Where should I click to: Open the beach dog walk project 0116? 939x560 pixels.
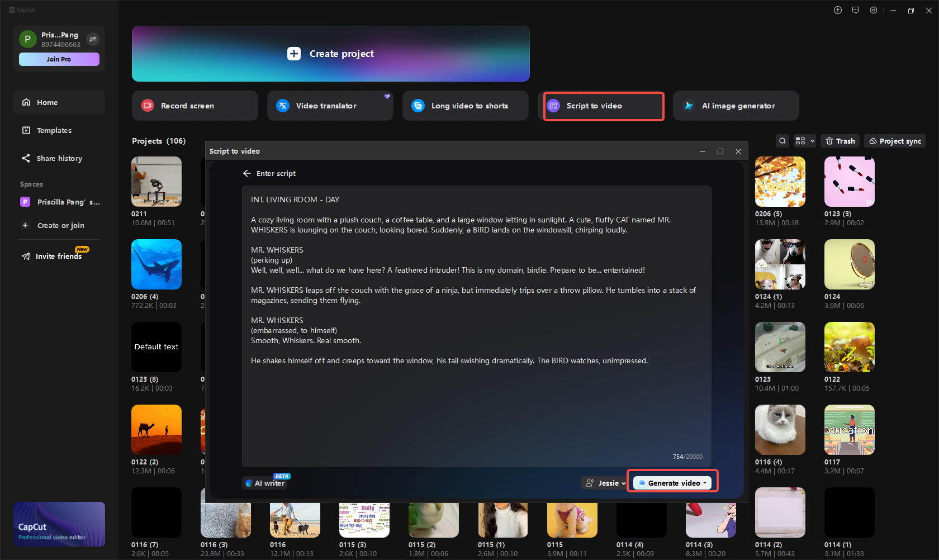click(295, 520)
